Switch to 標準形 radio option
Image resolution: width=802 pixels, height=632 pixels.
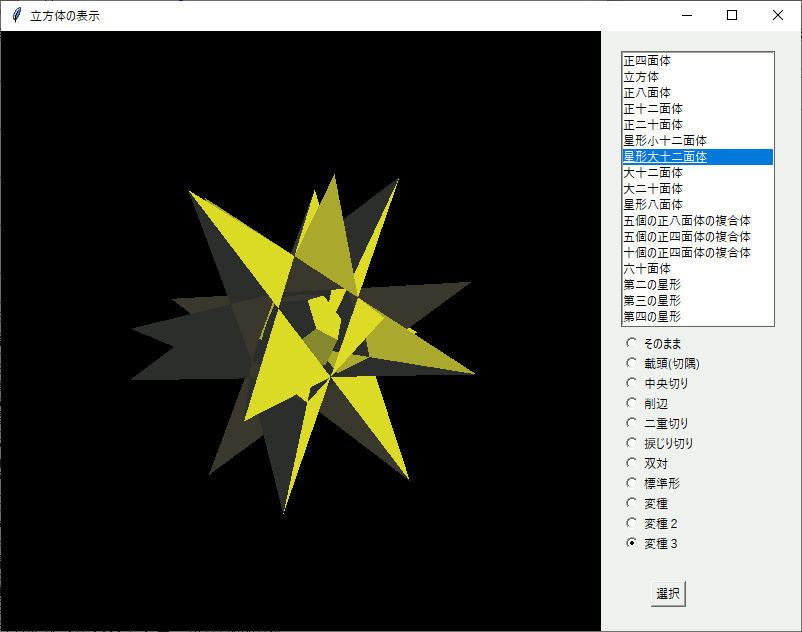[x=632, y=483]
